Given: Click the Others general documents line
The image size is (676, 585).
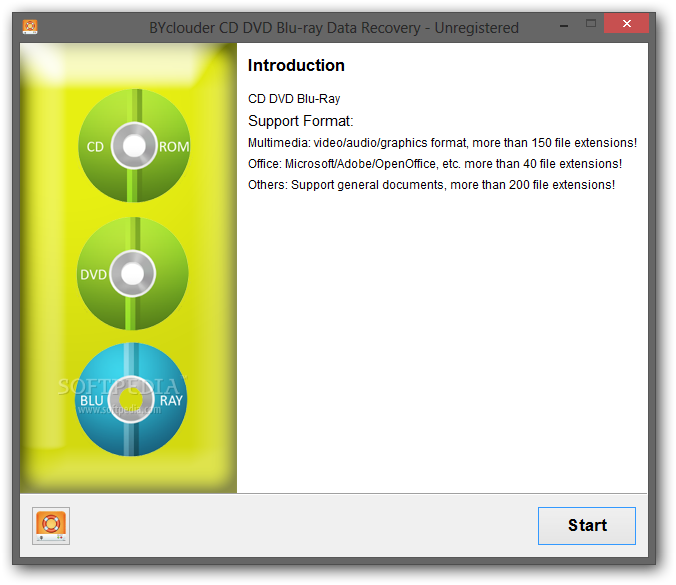Looking at the screenshot, I should [x=431, y=185].
